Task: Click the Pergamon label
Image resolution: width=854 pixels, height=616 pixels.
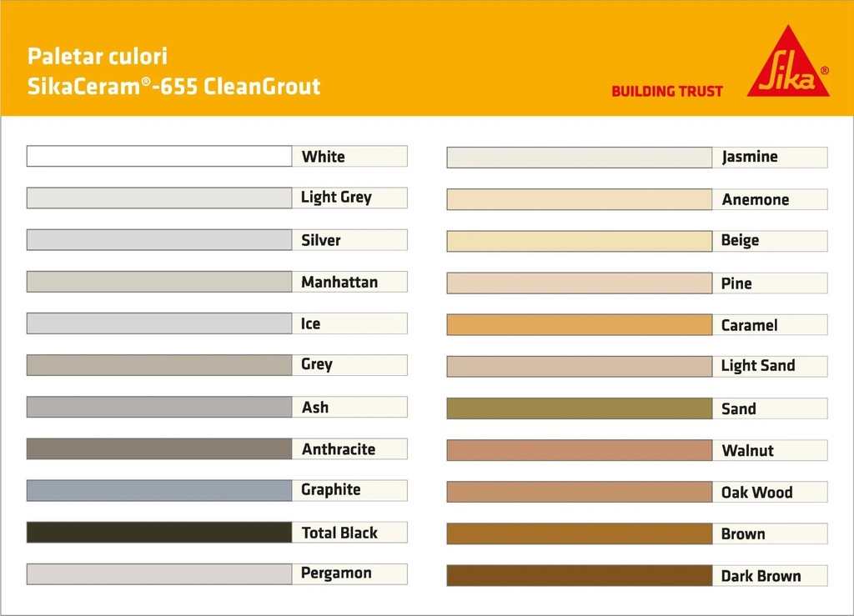Action: coord(336,573)
